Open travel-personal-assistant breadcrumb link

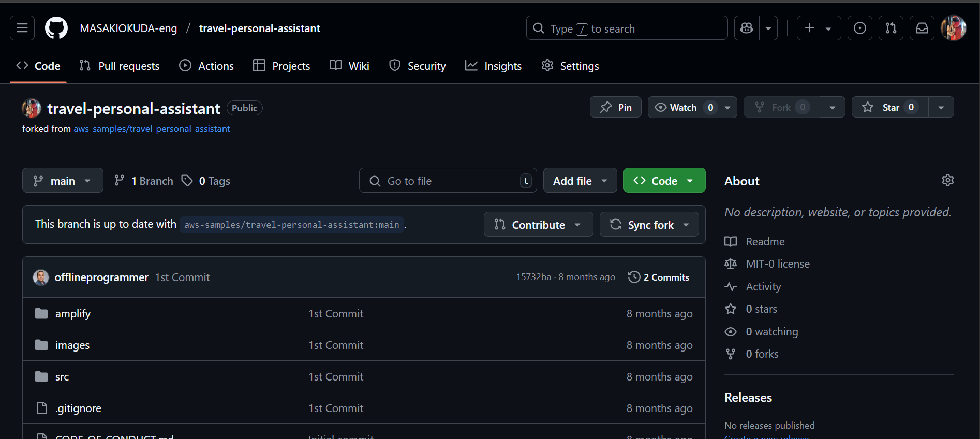(260, 28)
